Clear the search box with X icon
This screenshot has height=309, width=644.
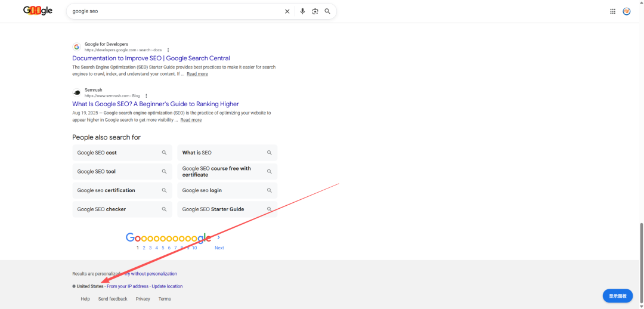tap(287, 11)
